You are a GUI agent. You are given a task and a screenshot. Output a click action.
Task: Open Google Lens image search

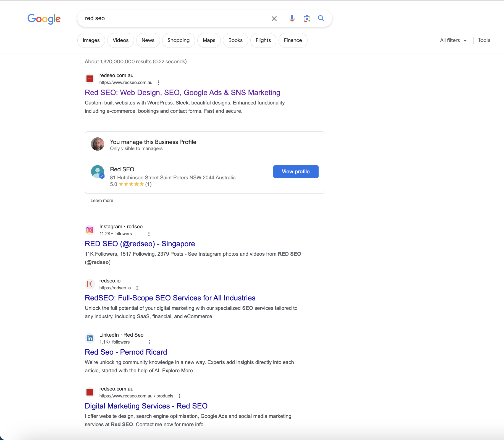pyautogui.click(x=307, y=19)
